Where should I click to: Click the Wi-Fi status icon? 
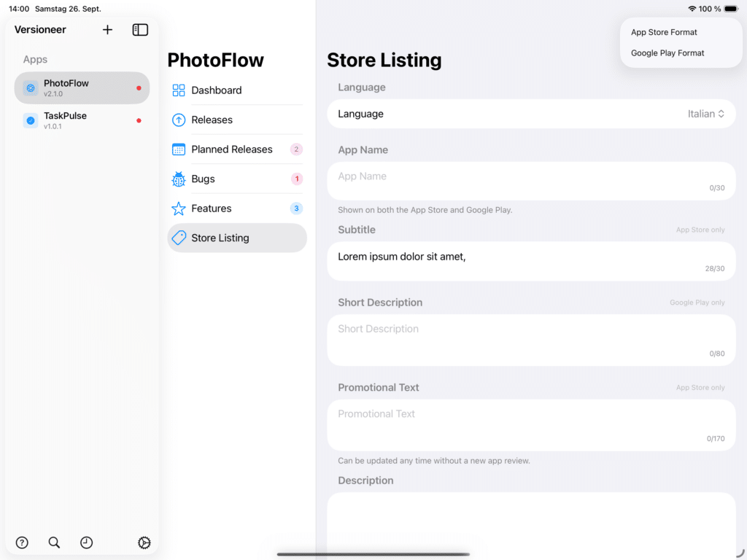(x=692, y=9)
